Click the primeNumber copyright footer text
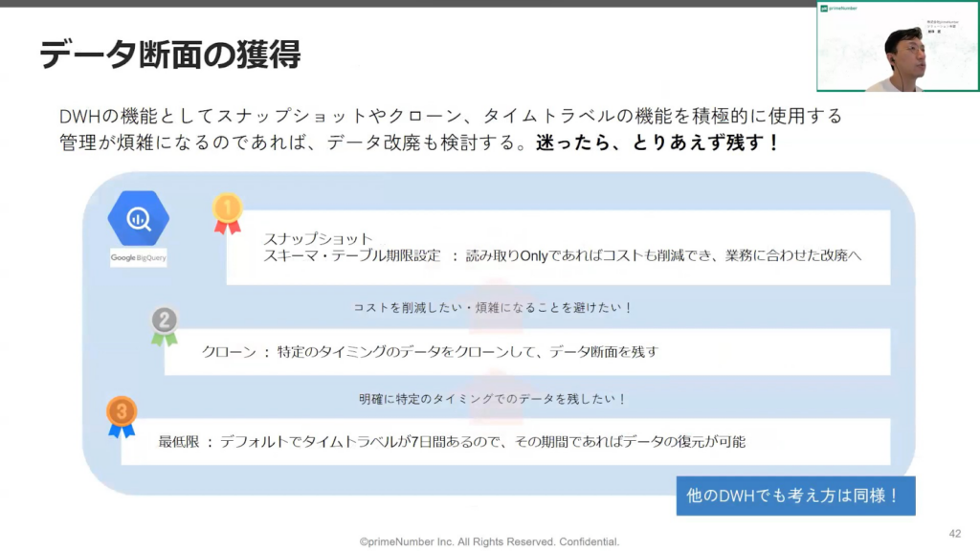The image size is (980, 551). 489,541
